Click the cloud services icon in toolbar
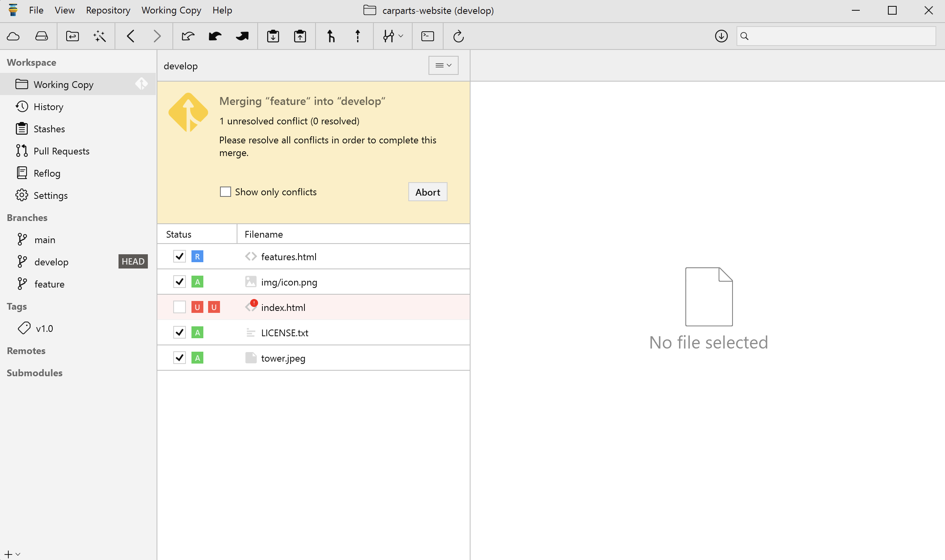Screen dimensions: 945x560 (x=13, y=36)
